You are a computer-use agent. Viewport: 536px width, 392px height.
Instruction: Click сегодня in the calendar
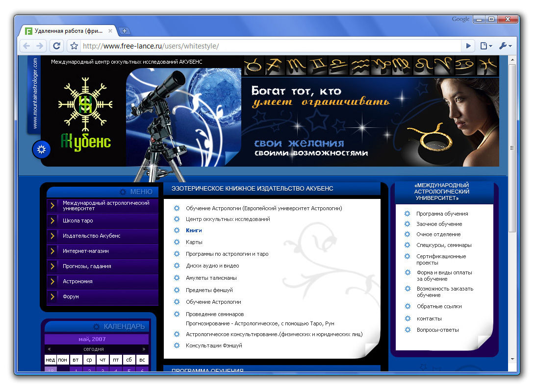click(x=93, y=349)
